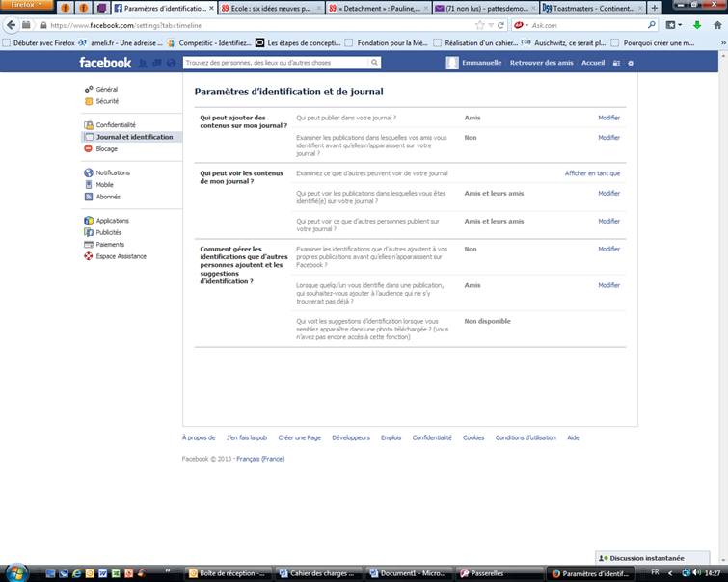The width and height of the screenshot is (728, 582).
Task: Launch Excel from quick launch bar
Action: coord(116,573)
